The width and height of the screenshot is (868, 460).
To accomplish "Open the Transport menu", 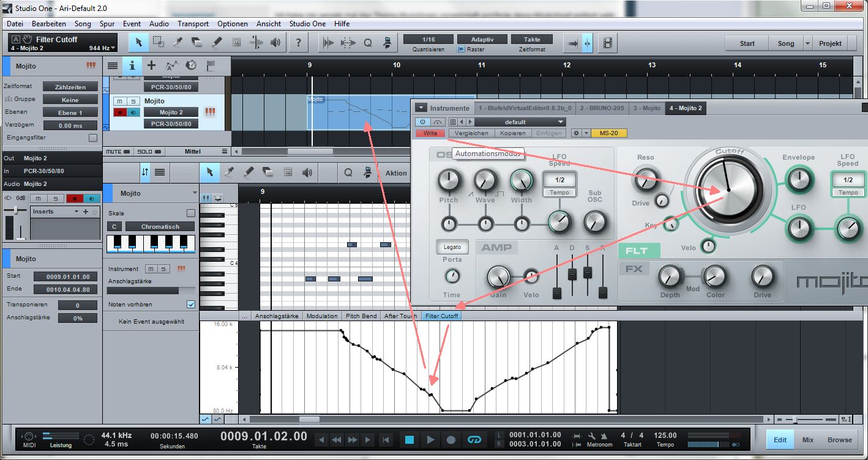I will [193, 24].
